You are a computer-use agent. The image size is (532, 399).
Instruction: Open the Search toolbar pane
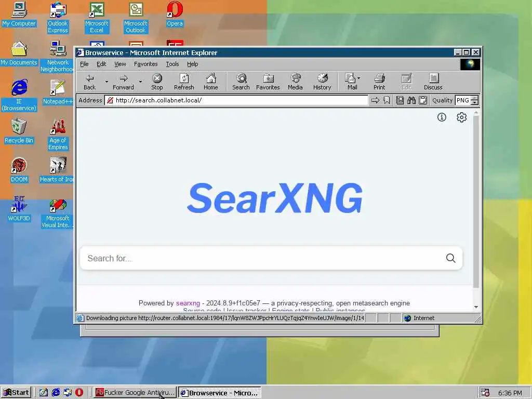241,82
